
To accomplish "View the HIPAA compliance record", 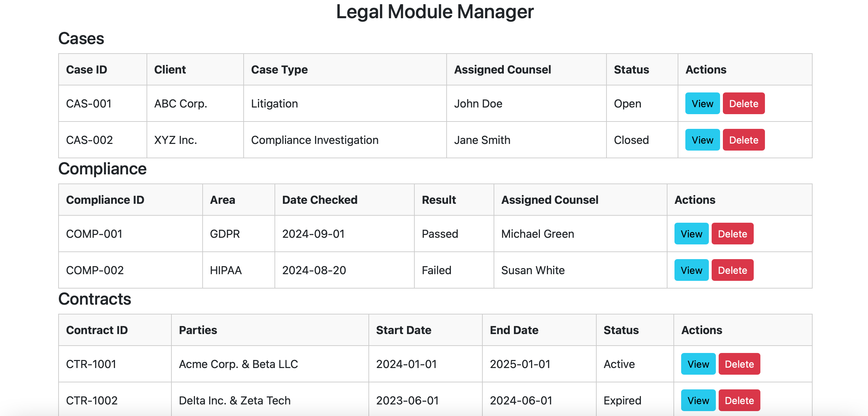I will [x=691, y=270].
